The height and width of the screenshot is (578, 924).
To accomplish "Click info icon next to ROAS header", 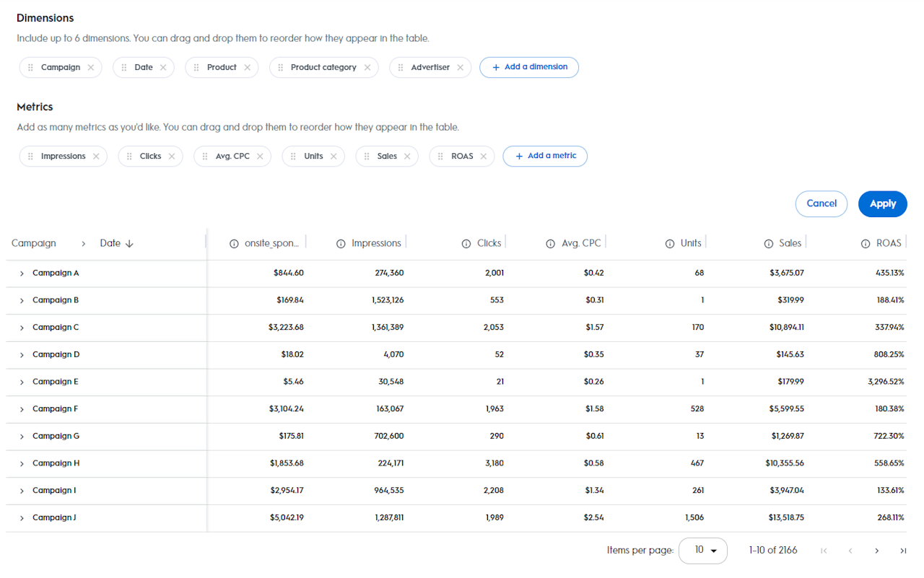I will point(866,244).
